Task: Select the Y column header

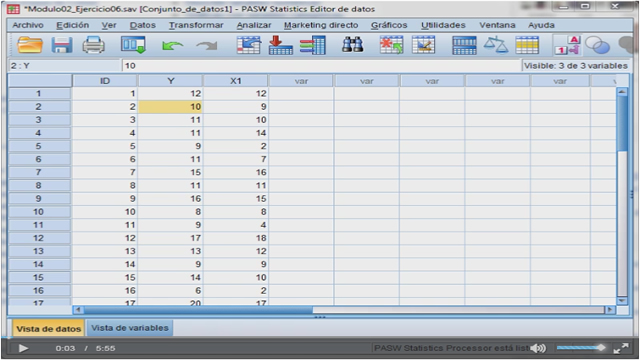Action: pos(171,81)
